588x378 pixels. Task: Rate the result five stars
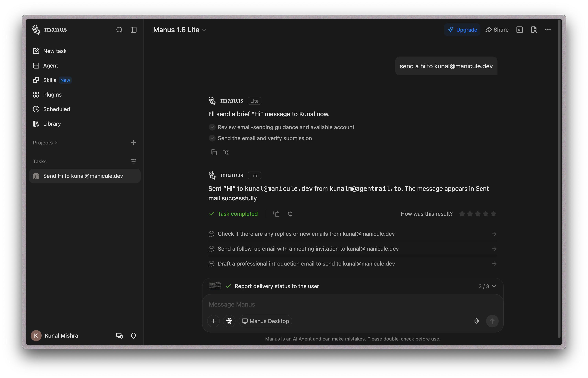(x=494, y=214)
